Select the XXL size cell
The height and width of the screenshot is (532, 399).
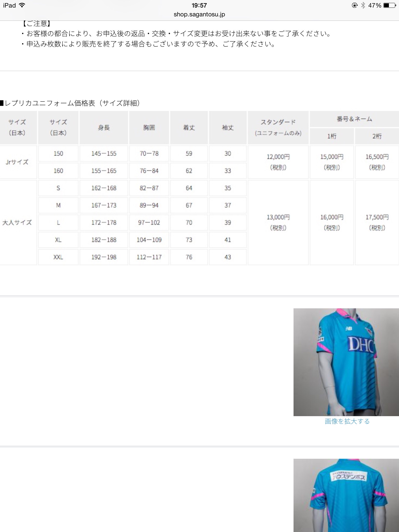[58, 257]
